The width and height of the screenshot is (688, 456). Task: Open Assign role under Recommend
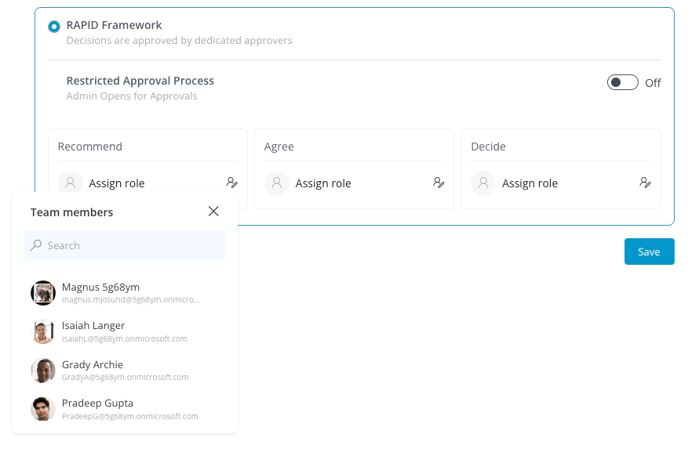tap(117, 183)
